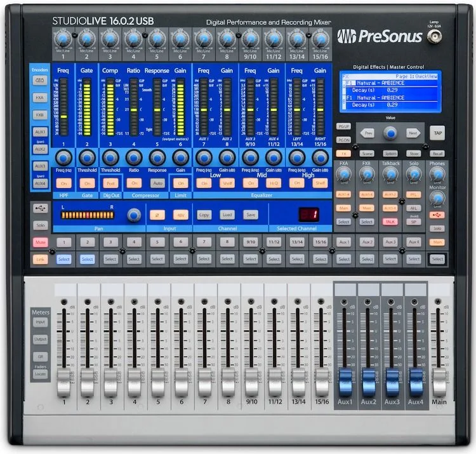Image resolution: width=476 pixels, height=454 pixels.
Task: Toggle the HPF On button
Action: point(63,184)
